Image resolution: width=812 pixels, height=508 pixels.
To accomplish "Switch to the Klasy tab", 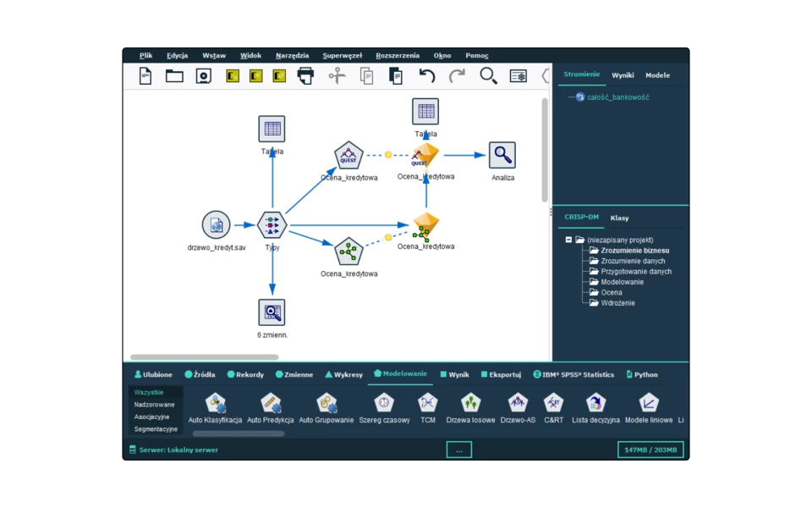I will (x=619, y=218).
